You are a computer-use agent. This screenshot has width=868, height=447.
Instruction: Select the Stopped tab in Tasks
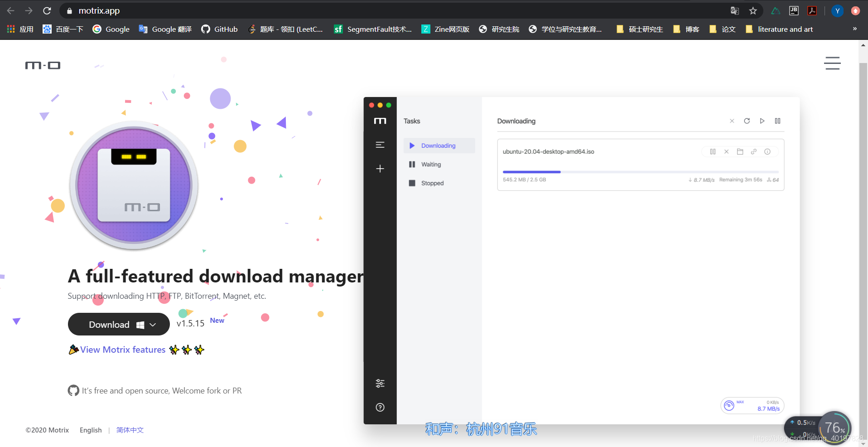pyautogui.click(x=439, y=183)
